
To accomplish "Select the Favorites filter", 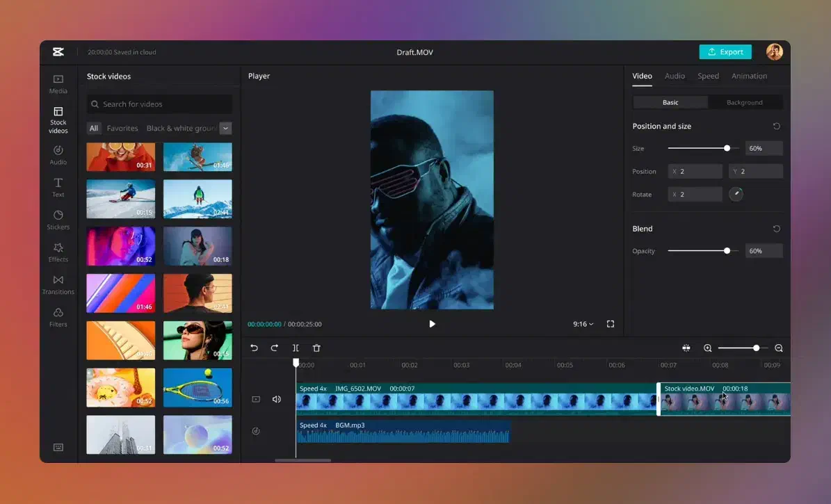I will [122, 128].
